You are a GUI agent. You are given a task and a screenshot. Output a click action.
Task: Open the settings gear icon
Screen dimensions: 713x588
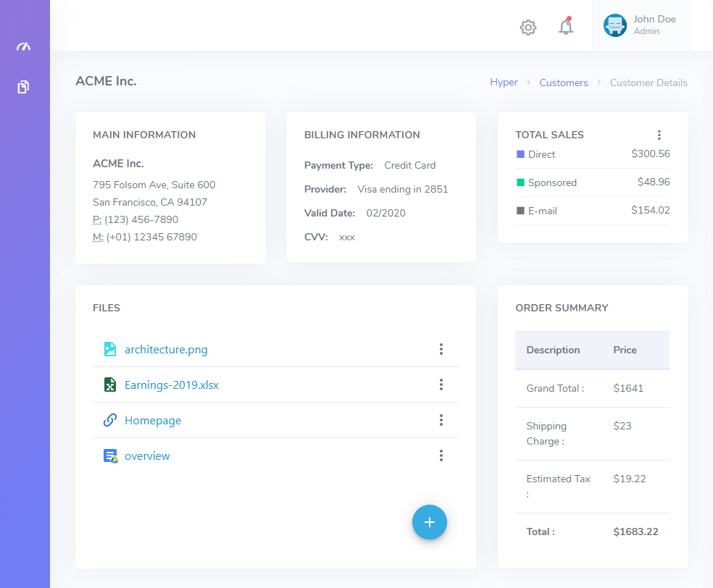coord(528,28)
